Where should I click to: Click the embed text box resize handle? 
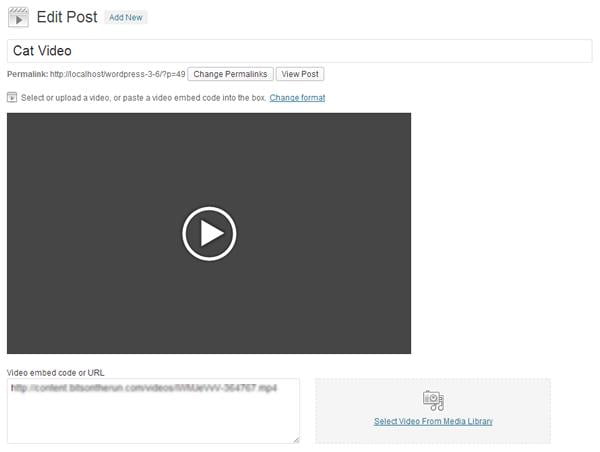click(295, 438)
